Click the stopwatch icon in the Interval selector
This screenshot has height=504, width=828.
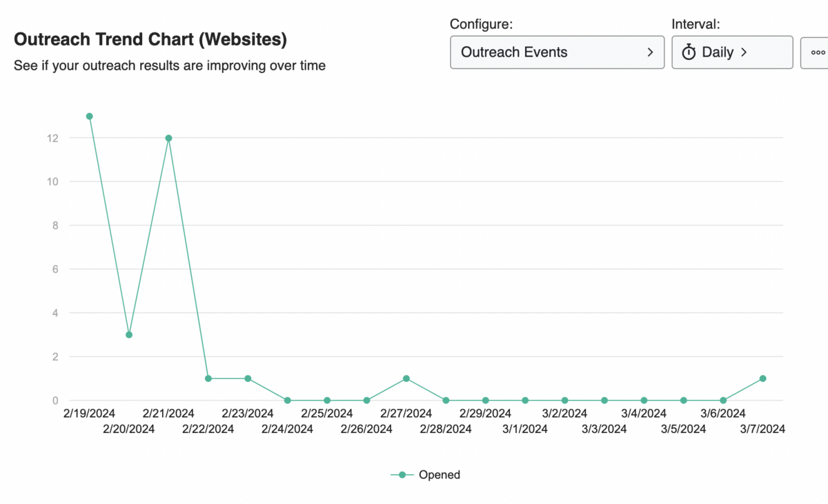[x=689, y=52]
